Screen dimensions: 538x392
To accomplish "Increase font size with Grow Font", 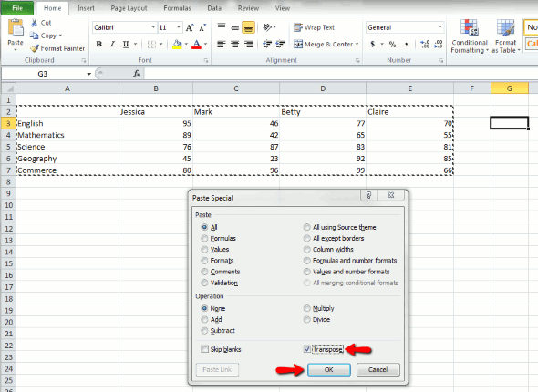I will point(190,27).
